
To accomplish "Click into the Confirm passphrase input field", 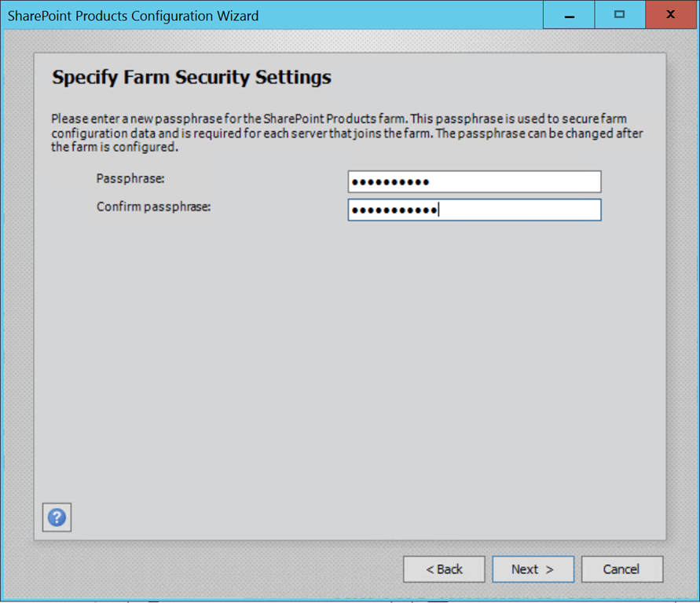I will click(475, 210).
